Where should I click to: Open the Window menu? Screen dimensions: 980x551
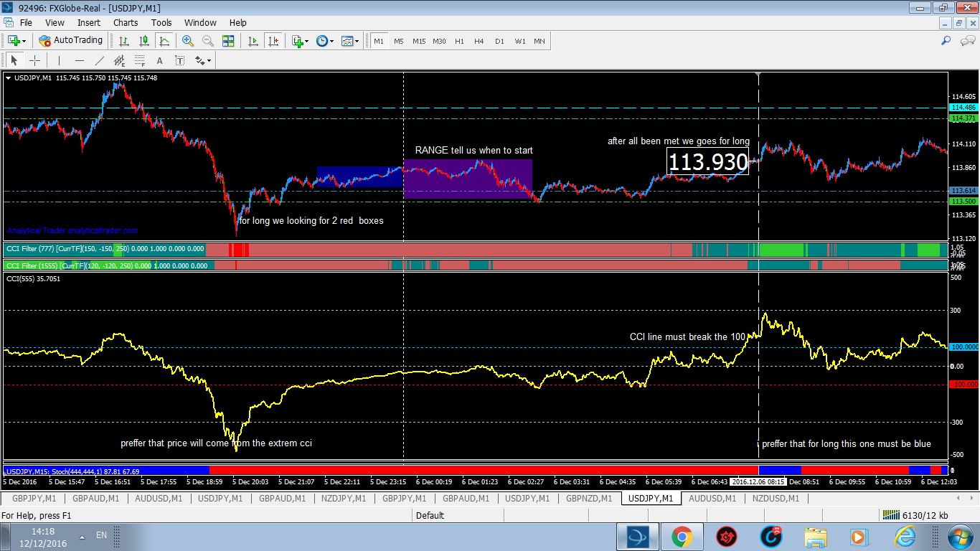click(x=200, y=23)
